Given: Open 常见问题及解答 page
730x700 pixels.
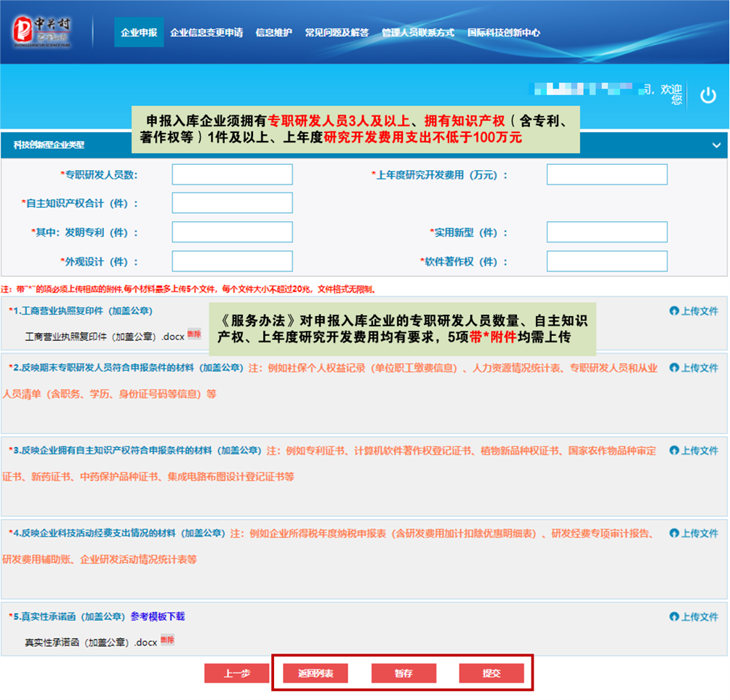Looking at the screenshot, I should click(x=339, y=33).
